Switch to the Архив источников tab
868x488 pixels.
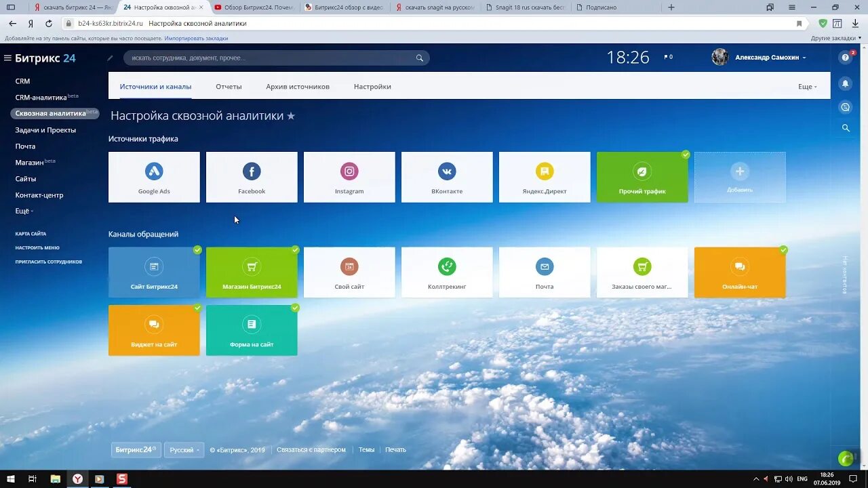[x=298, y=87]
